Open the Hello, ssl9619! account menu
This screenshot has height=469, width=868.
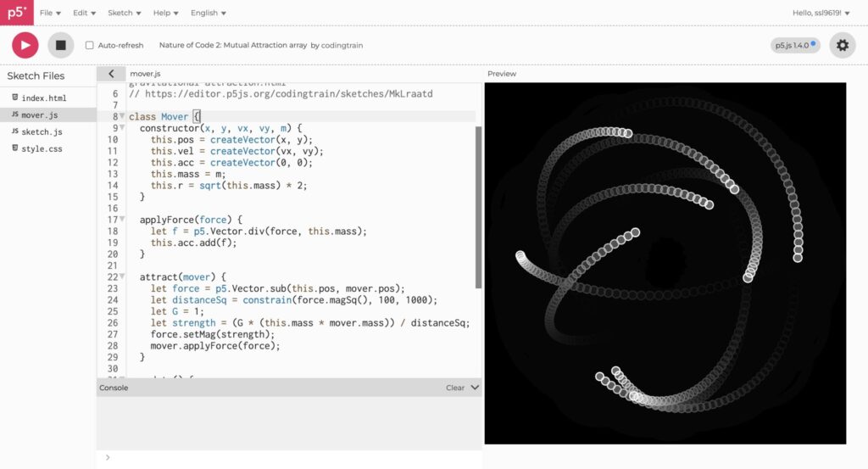pos(821,13)
